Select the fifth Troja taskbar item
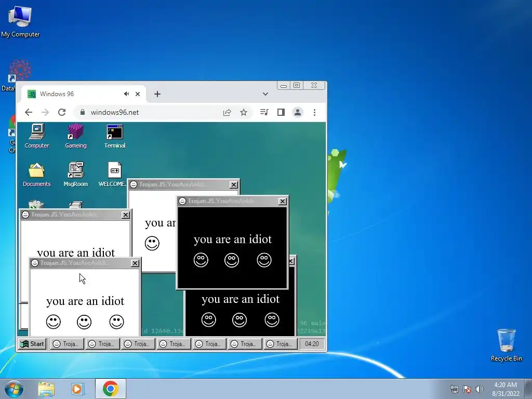Image resolution: width=532 pixels, height=399 pixels. pyautogui.click(x=209, y=344)
